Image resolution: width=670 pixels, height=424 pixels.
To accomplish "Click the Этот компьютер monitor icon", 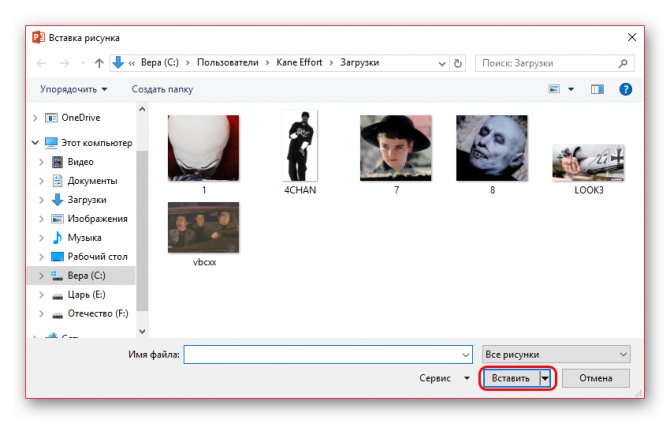I will coord(51,142).
